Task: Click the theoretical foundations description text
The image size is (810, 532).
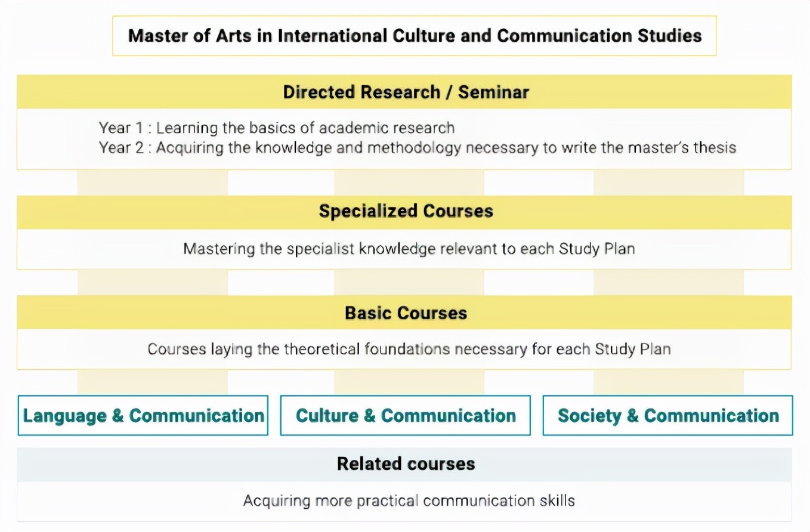Action: point(409,349)
